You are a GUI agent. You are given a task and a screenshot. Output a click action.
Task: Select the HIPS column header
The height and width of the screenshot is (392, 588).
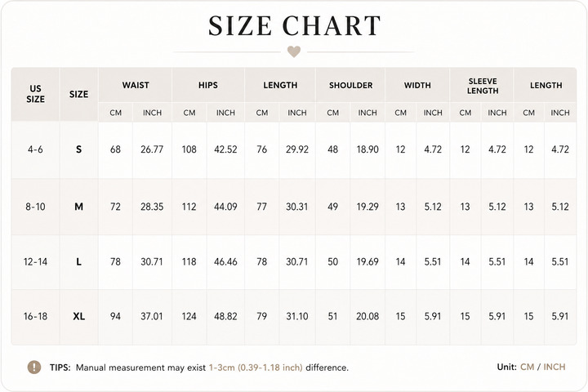point(208,85)
